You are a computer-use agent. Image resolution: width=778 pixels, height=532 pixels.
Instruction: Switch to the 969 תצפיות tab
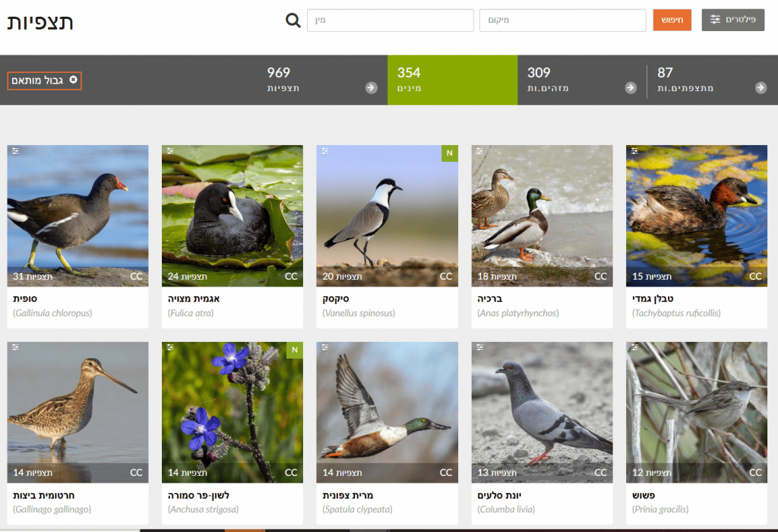click(283, 80)
